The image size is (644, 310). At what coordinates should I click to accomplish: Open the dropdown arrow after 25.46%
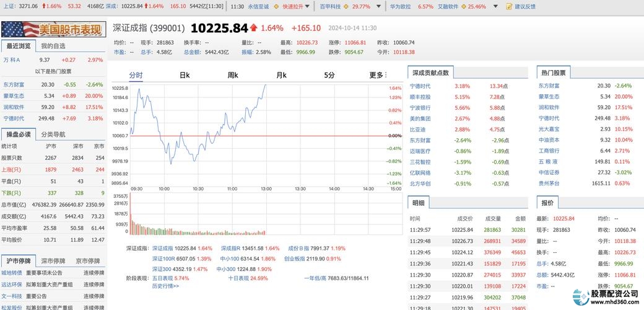tap(495, 7)
